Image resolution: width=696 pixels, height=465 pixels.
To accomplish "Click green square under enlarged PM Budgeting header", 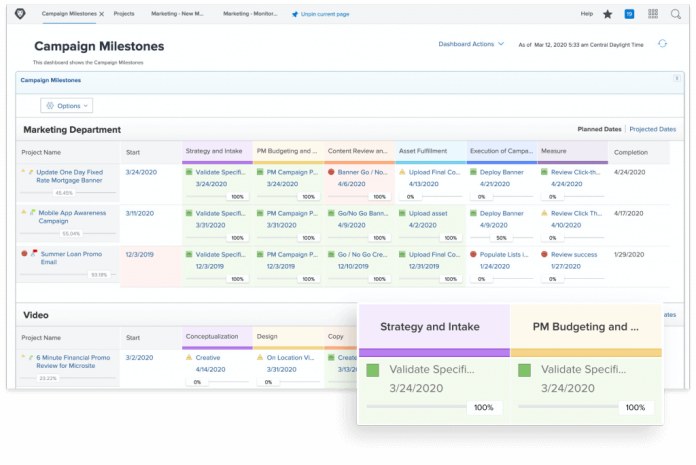I will [x=524, y=370].
